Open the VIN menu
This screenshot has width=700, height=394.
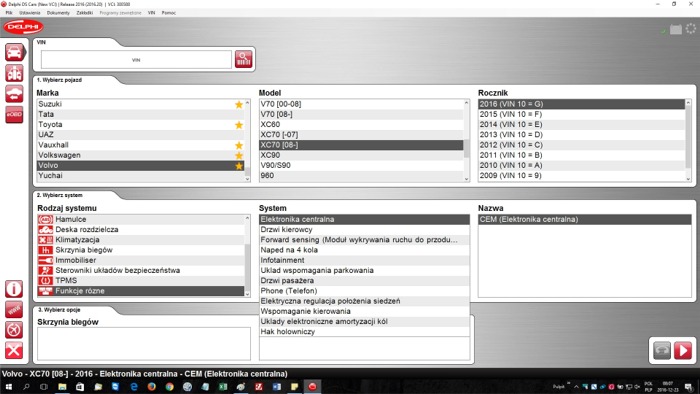click(x=151, y=13)
